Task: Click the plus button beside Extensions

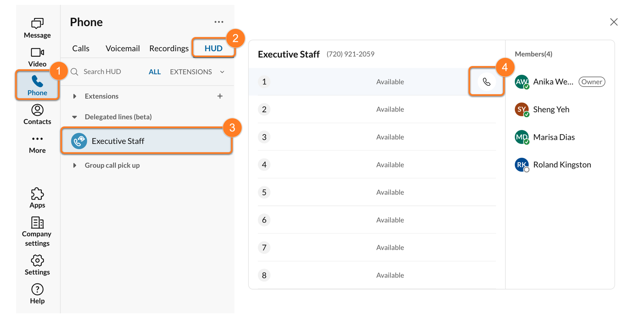Action: [220, 96]
